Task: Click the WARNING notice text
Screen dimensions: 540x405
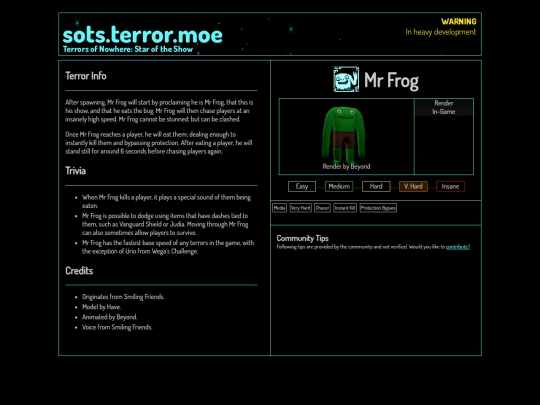Action: click(x=459, y=22)
